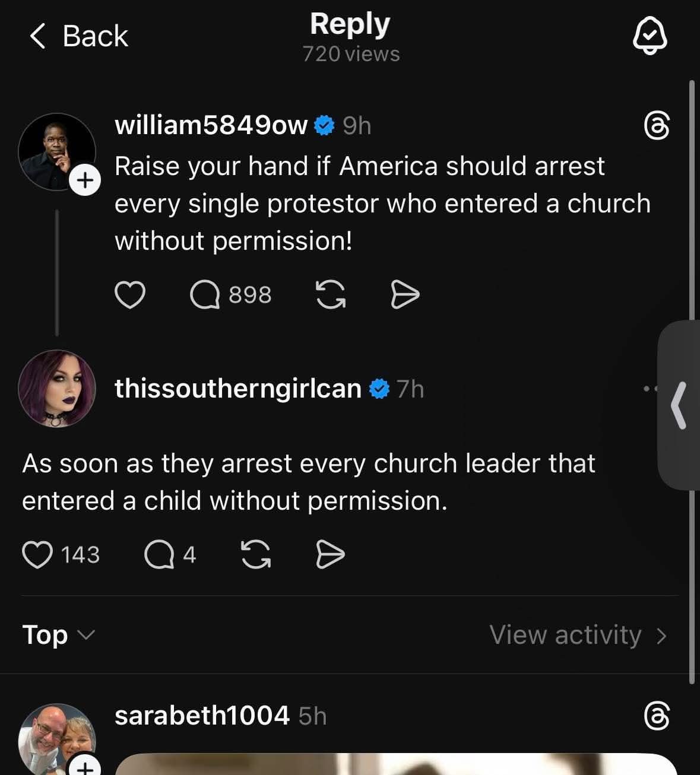Repost william5849ow's post

pyautogui.click(x=330, y=295)
